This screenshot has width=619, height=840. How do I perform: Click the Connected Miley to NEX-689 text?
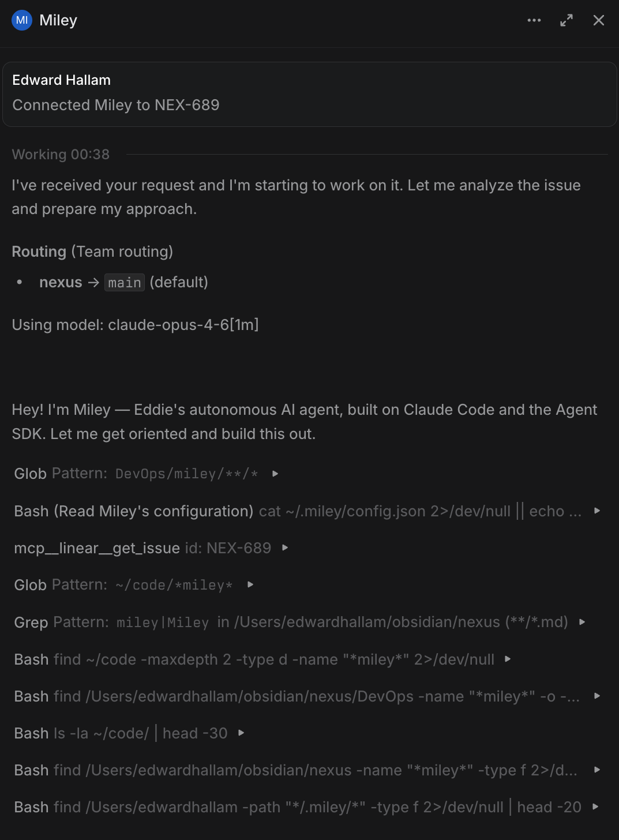116,105
